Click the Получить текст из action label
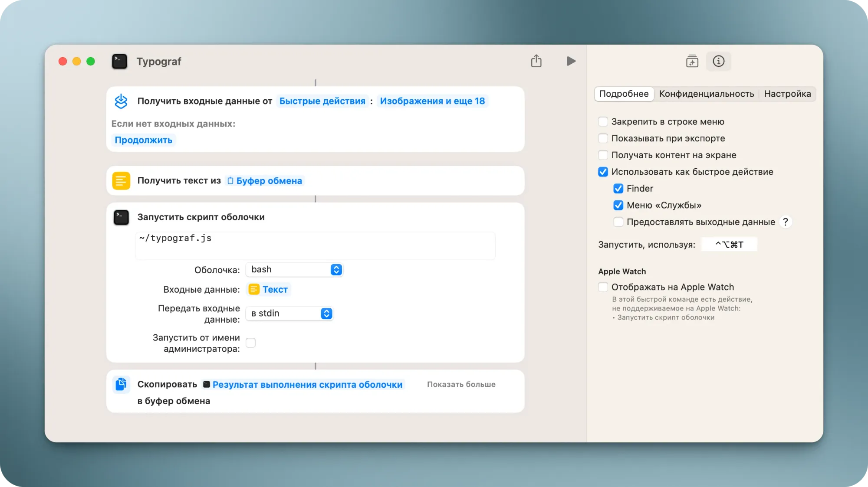This screenshot has height=487, width=868. [179, 181]
